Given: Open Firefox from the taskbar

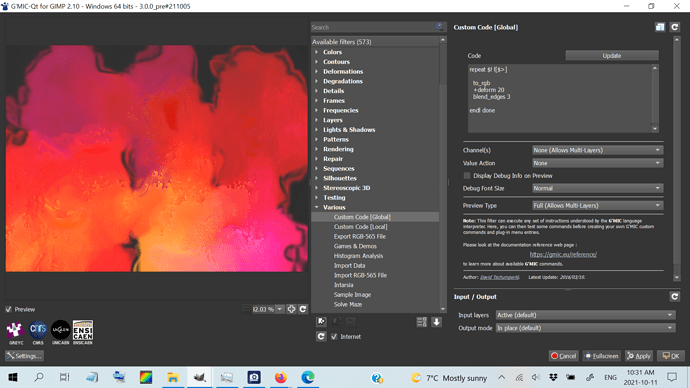Looking at the screenshot, I should (x=280, y=377).
